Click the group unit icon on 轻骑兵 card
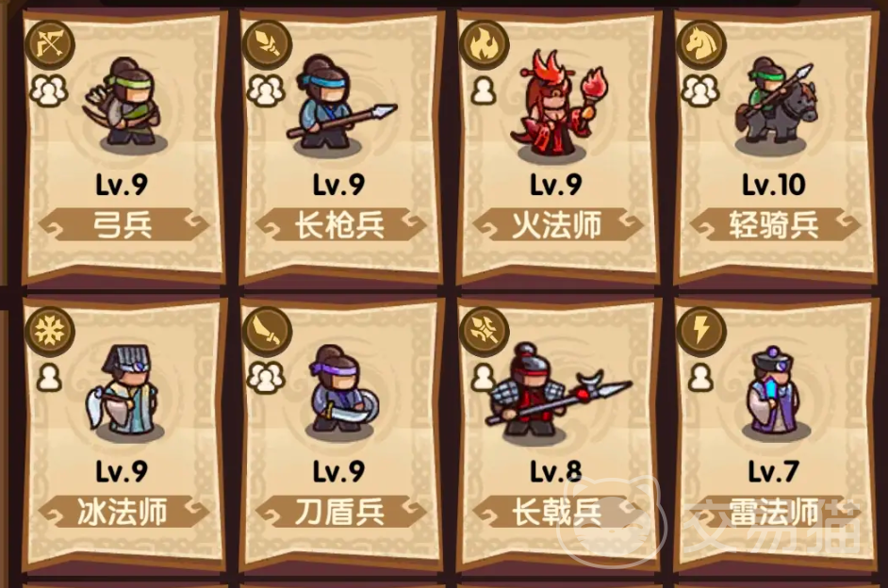The image size is (888, 588). (700, 90)
